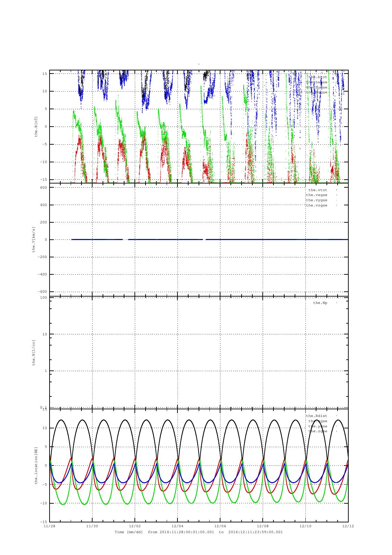The height and width of the screenshot is (555, 392).
Task: Click the 5 tick on the.location[RE] axis
Action: click(46, 447)
